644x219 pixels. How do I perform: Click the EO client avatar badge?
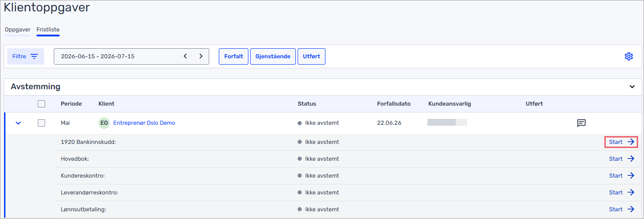(104, 123)
